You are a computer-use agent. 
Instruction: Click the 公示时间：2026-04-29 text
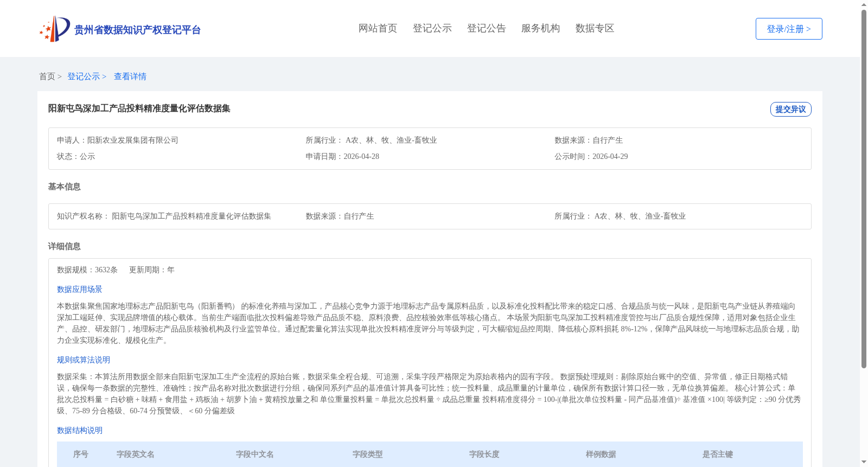point(591,156)
